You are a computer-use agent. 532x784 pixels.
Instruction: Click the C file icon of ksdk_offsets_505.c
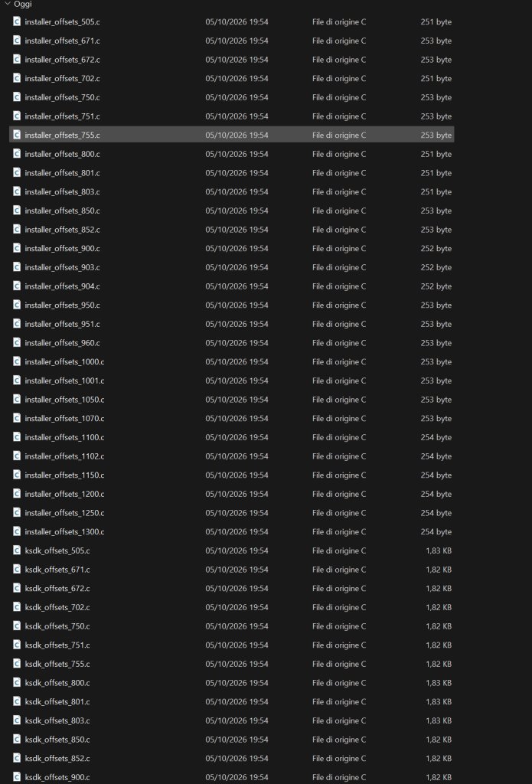pyautogui.click(x=17, y=550)
